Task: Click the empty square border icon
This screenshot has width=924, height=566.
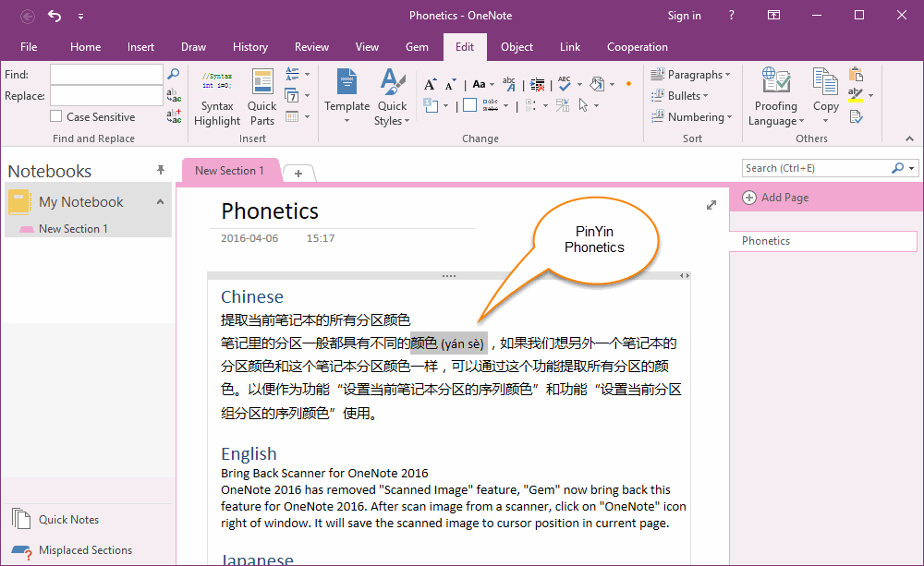Action: click(x=469, y=105)
